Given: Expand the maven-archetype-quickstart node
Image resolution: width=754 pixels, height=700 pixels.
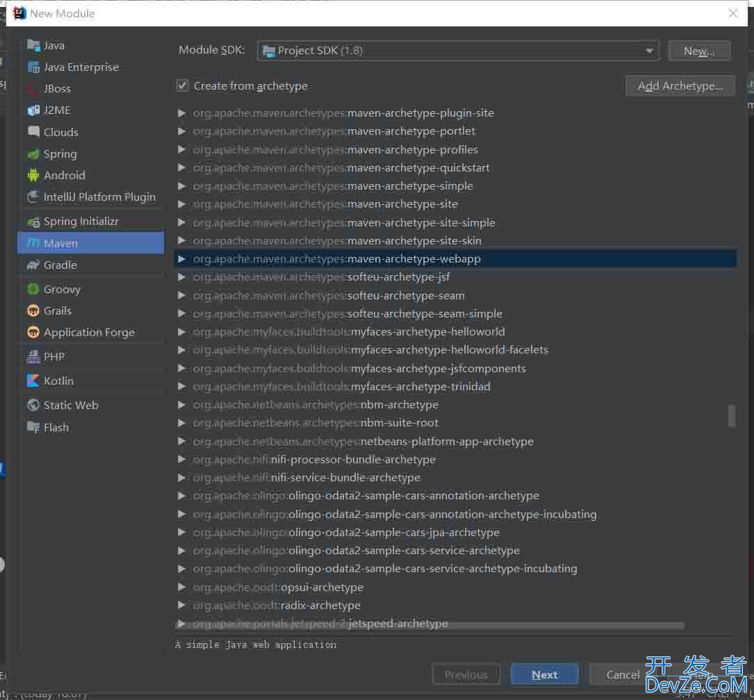Looking at the screenshot, I should pos(182,168).
